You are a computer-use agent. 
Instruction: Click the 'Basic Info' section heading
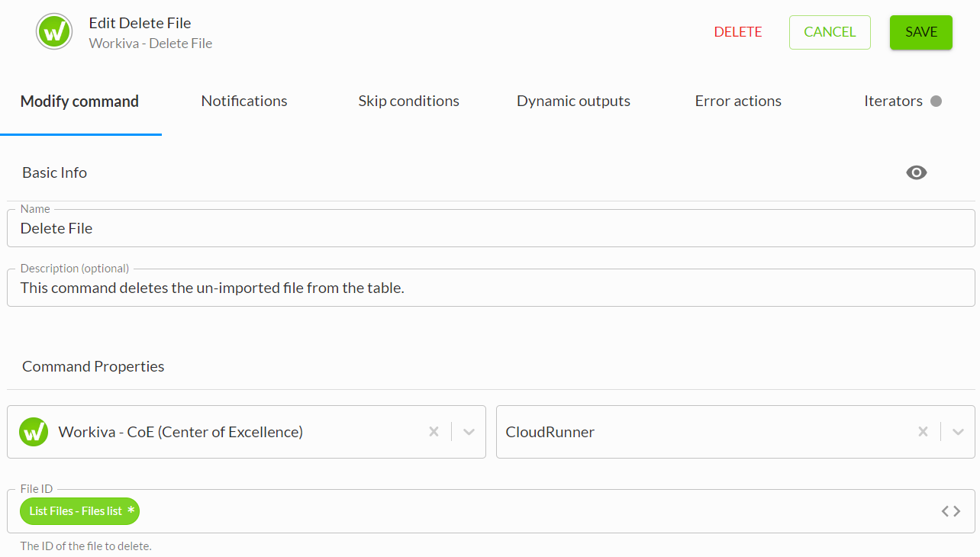coord(54,172)
